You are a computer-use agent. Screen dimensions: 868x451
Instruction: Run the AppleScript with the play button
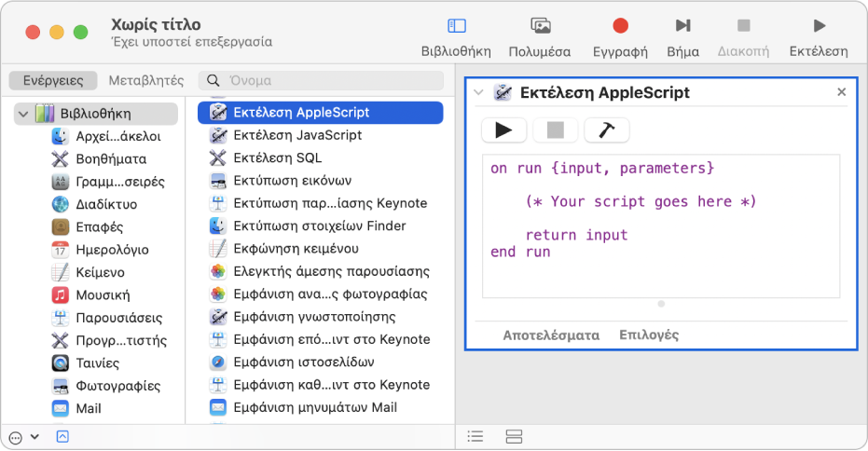pos(504,130)
